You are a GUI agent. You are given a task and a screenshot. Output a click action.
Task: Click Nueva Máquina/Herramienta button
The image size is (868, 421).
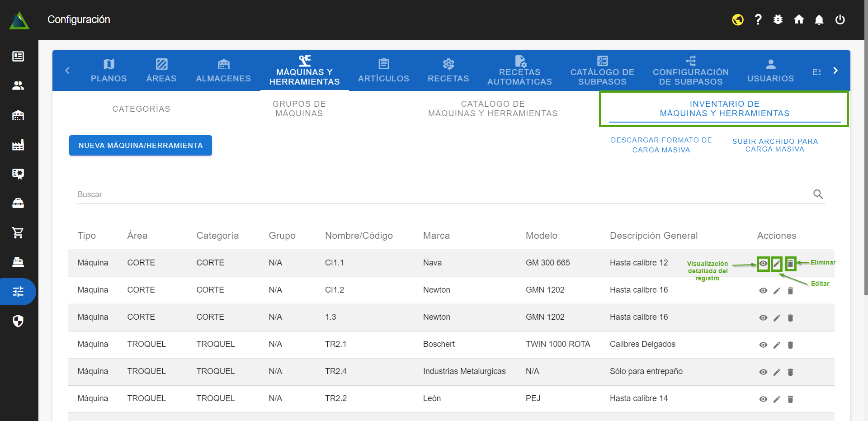click(140, 146)
